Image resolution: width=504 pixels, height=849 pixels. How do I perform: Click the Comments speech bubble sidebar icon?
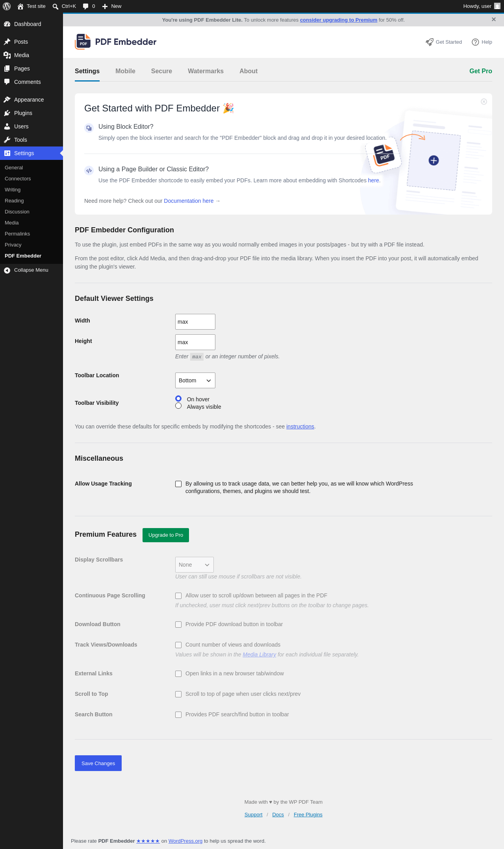[7, 82]
